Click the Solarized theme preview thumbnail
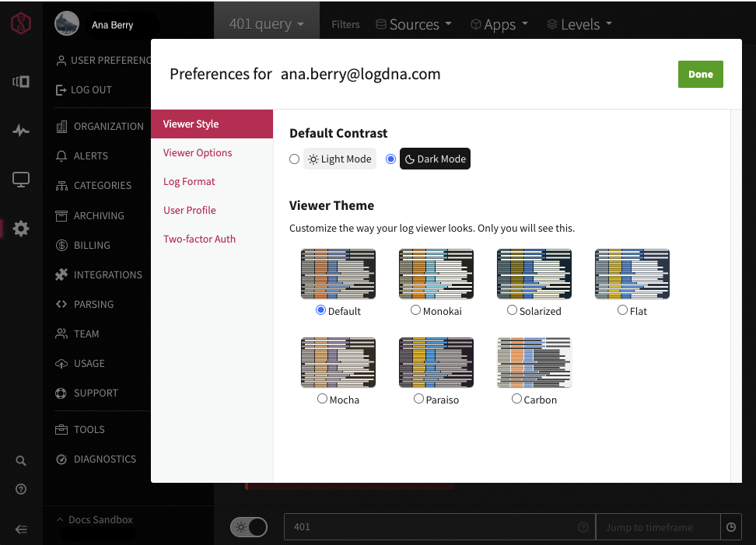Viewport: 756px width, 545px height. (534, 274)
